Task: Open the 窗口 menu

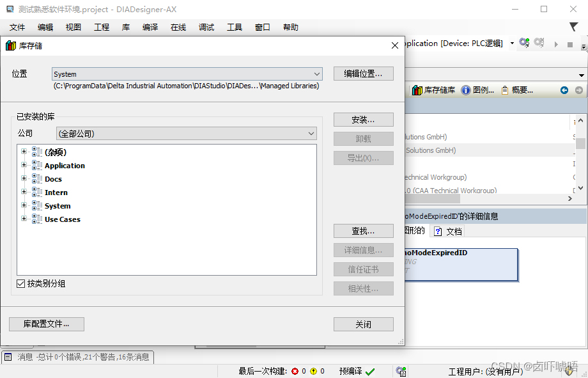Action: [x=262, y=27]
